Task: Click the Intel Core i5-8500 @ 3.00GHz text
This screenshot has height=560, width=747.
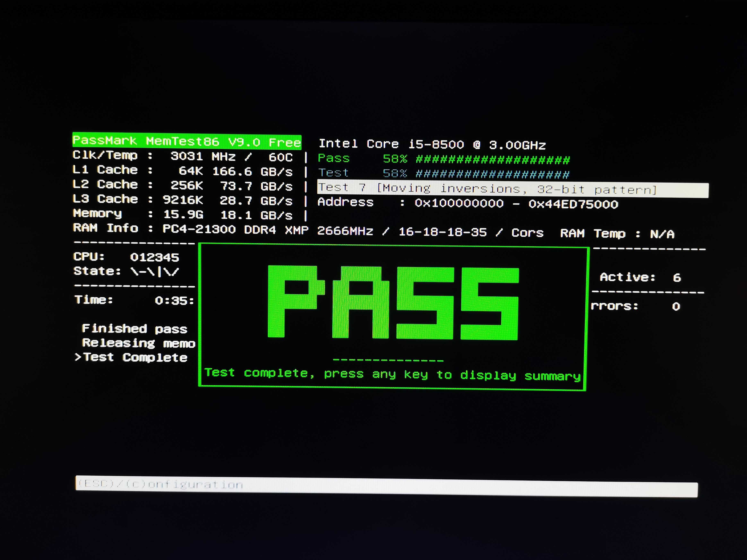Action: 432,145
